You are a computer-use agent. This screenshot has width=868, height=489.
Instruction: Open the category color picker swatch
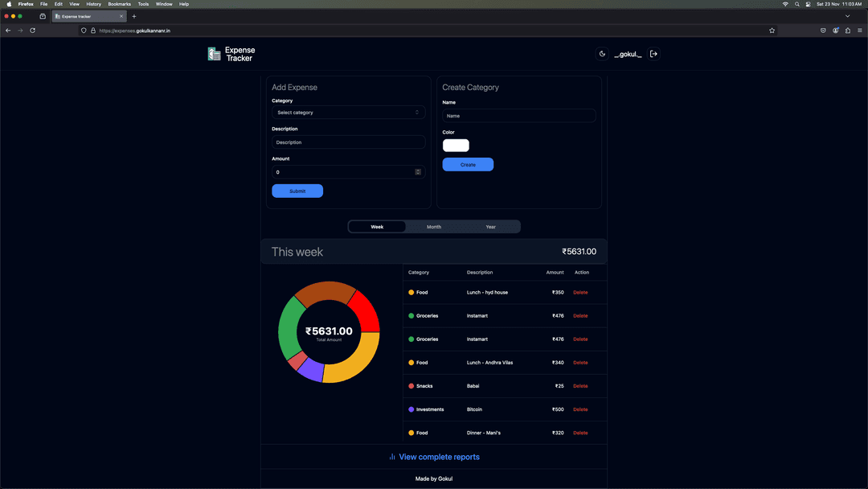[456, 146]
